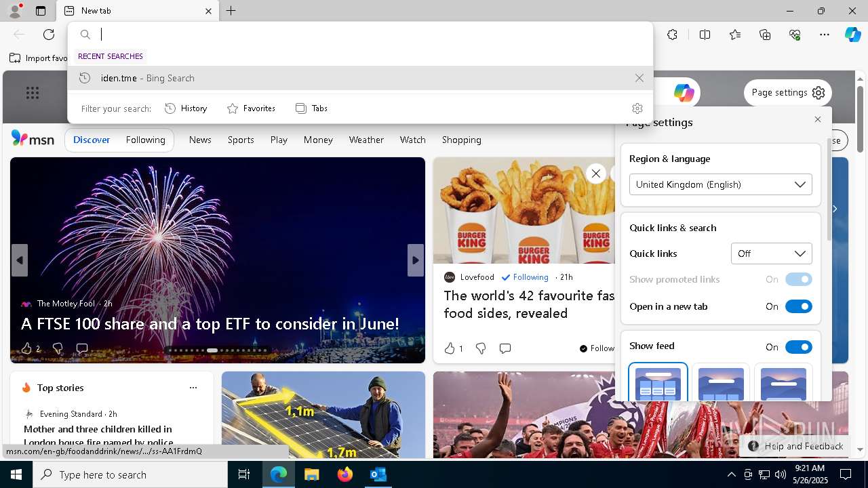Open the taskbar notifications center
The height and width of the screenshot is (488, 868).
[x=846, y=474]
